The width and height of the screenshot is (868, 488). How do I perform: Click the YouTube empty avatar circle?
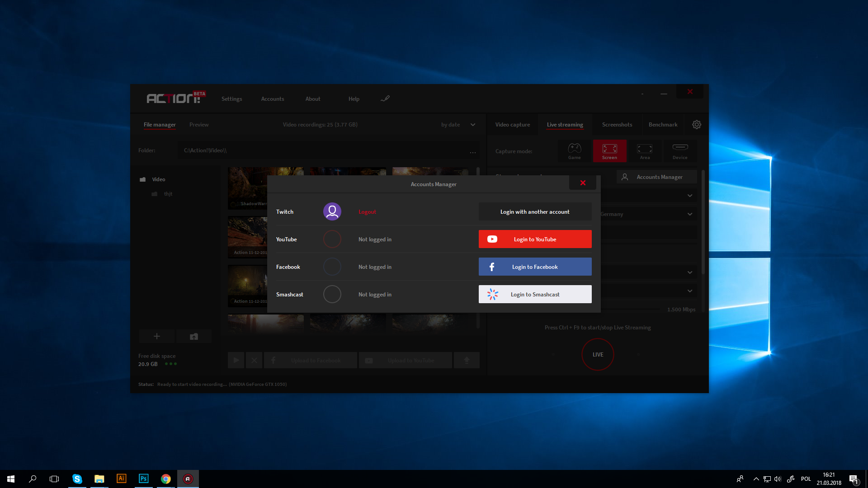332,239
